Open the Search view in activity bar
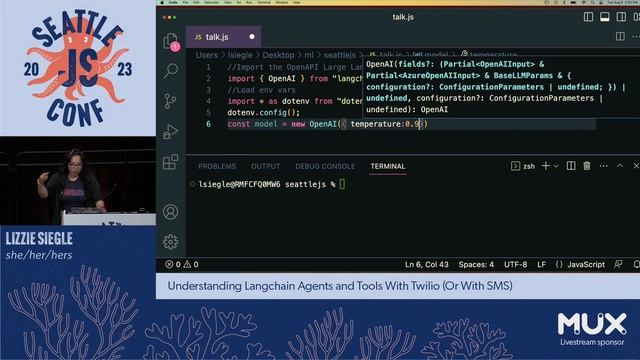The height and width of the screenshot is (360, 640). coord(171,71)
